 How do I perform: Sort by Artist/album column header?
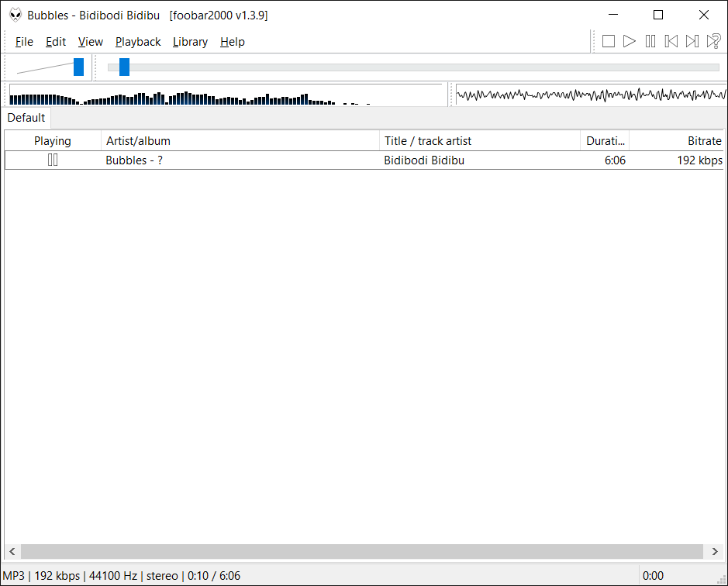[240, 141]
